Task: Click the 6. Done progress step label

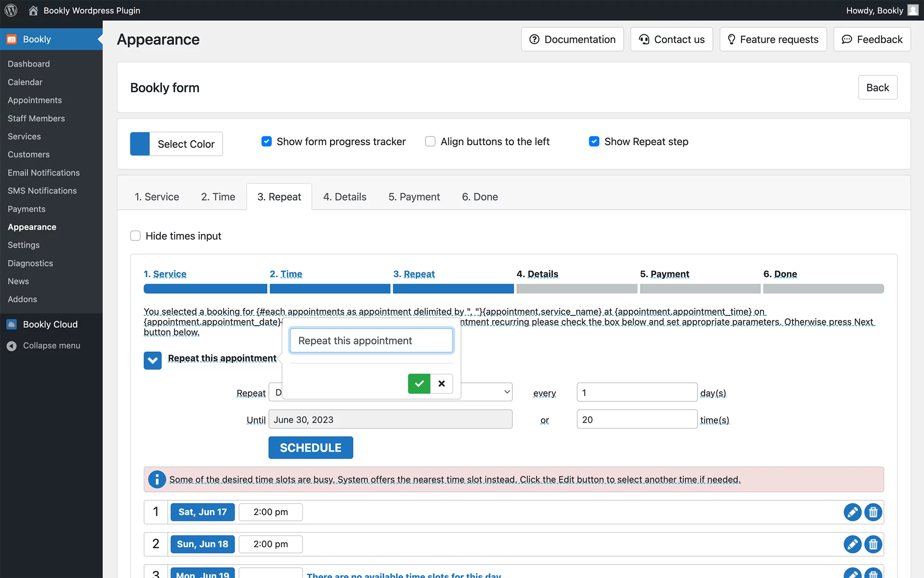Action: 780,274
